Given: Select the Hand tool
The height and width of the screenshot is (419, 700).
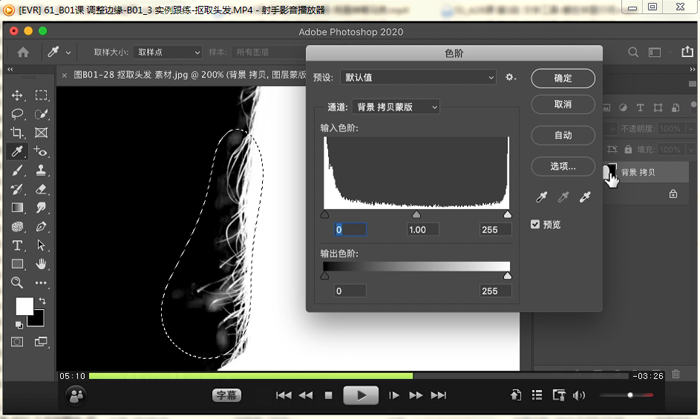Looking at the screenshot, I should pyautogui.click(x=41, y=264).
